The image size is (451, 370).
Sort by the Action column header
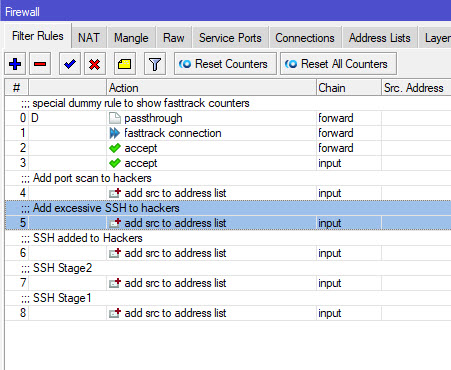(x=211, y=88)
